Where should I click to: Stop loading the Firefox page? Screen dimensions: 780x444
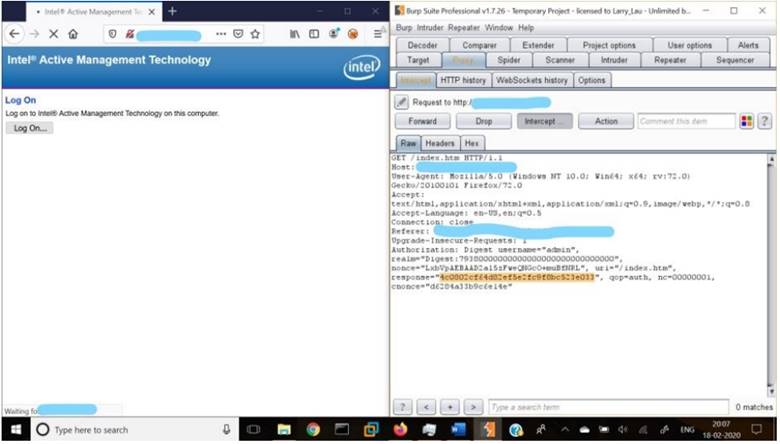point(54,34)
